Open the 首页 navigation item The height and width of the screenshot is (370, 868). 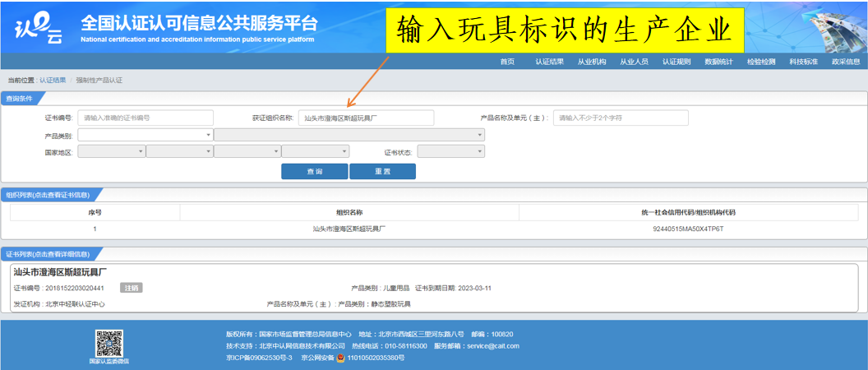click(507, 62)
